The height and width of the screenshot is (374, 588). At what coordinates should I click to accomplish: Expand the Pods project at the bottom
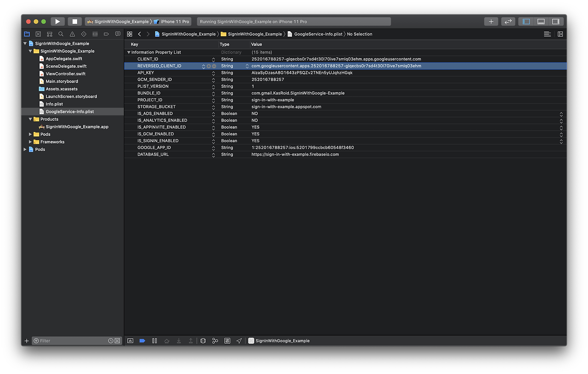click(x=25, y=150)
